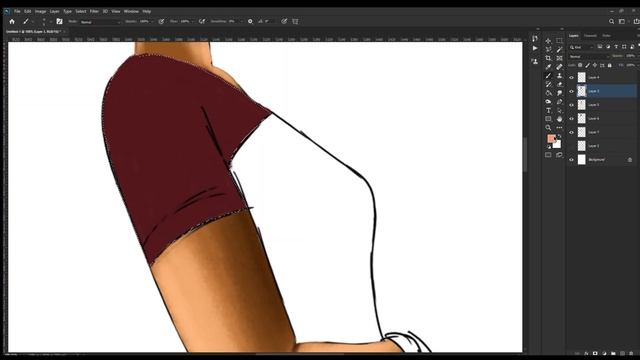Switch to the Channels tab

[x=590, y=36]
